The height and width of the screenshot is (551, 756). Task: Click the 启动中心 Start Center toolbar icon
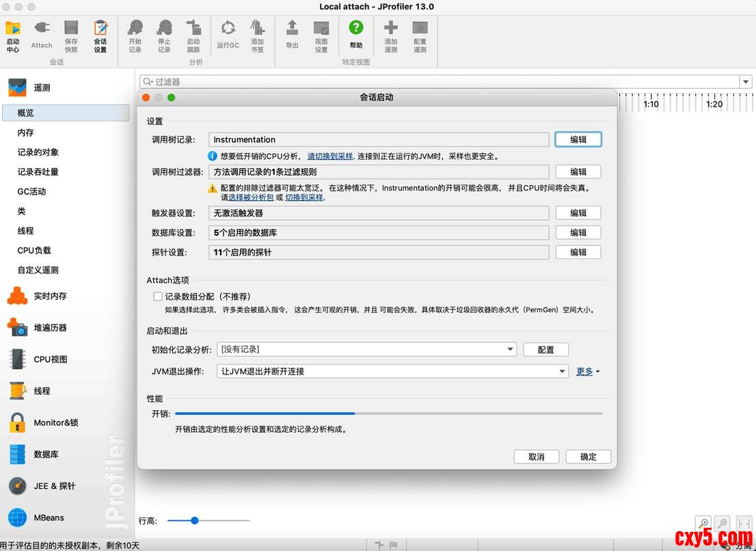point(13,29)
